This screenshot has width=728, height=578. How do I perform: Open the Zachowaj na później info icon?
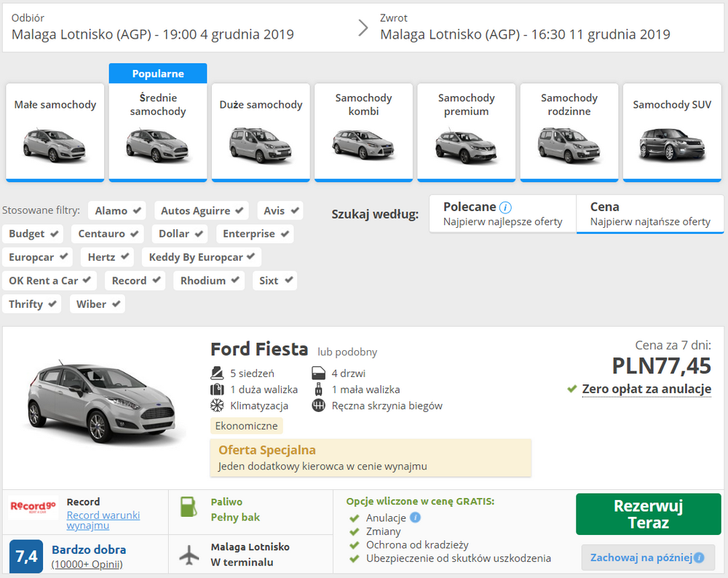(699, 558)
